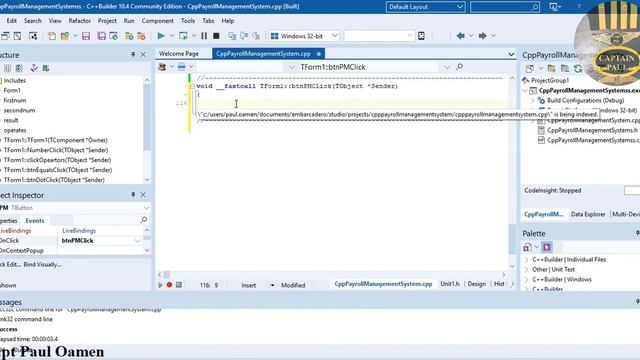Close the Structure panel
This screenshot has height=360, width=640.
point(143,54)
